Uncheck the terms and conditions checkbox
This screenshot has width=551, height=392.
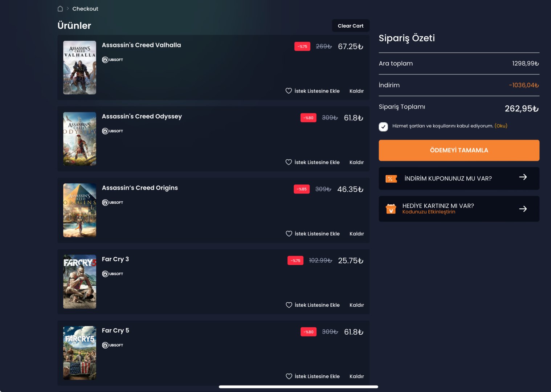pyautogui.click(x=383, y=127)
